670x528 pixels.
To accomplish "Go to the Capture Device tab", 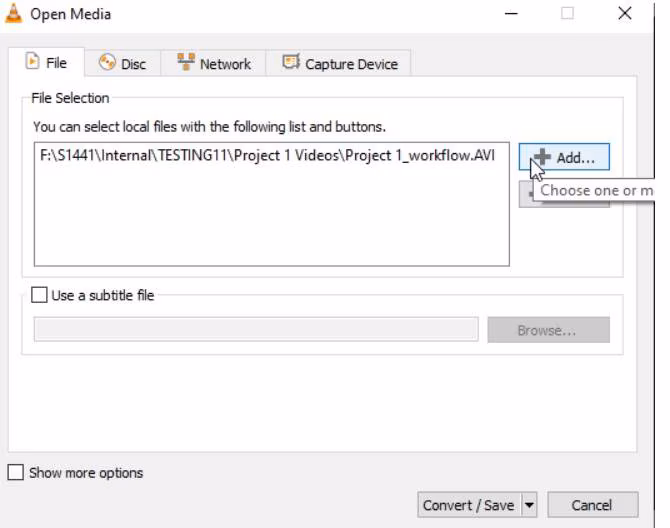I will tap(339, 64).
